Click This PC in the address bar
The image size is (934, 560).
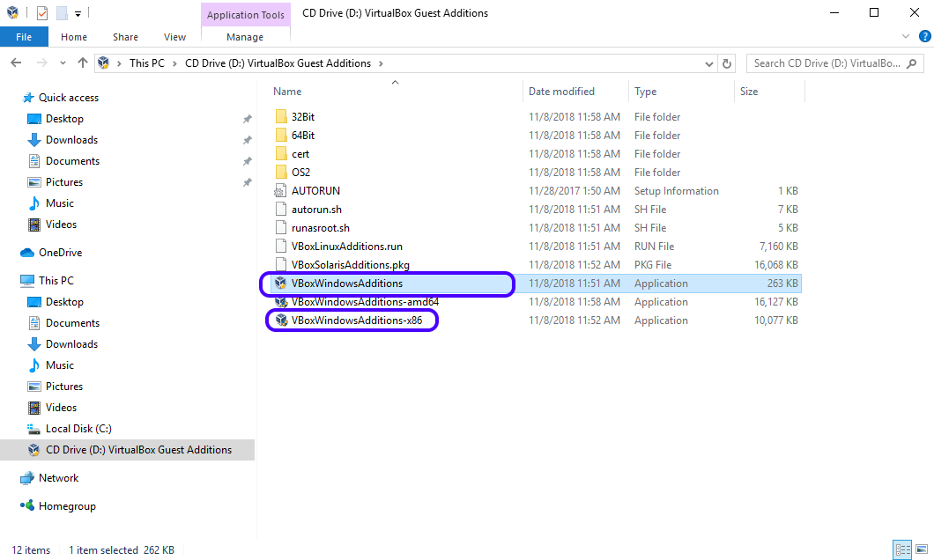(146, 63)
